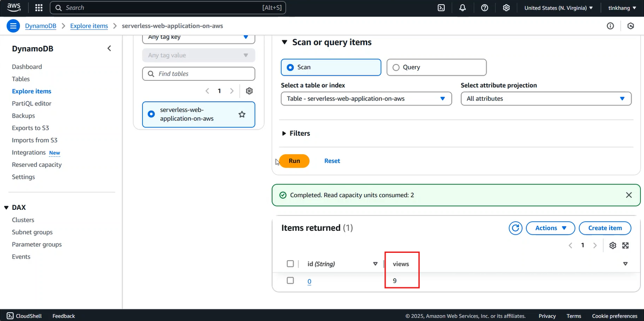This screenshot has width=644, height=321.
Task: Go to next items page arrow
Action: [x=595, y=245]
